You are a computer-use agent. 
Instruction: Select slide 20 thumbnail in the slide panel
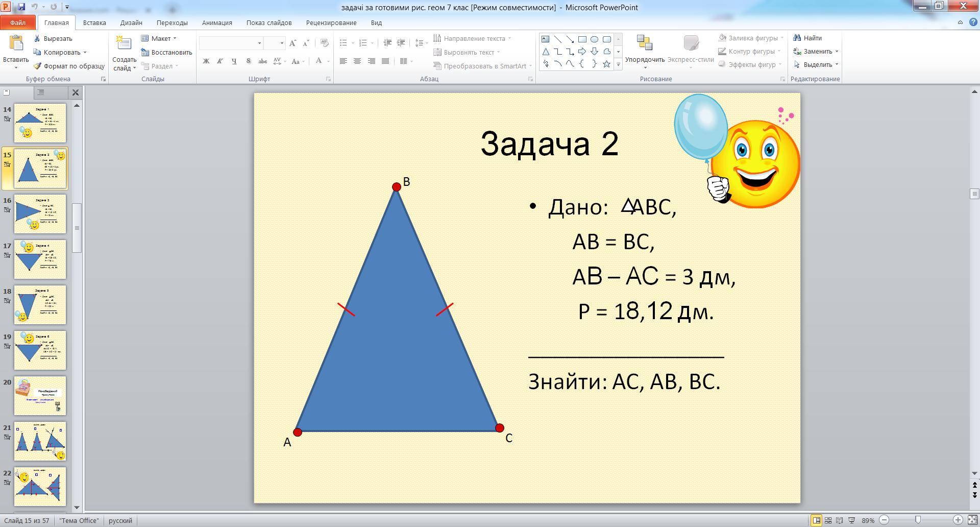(x=40, y=396)
